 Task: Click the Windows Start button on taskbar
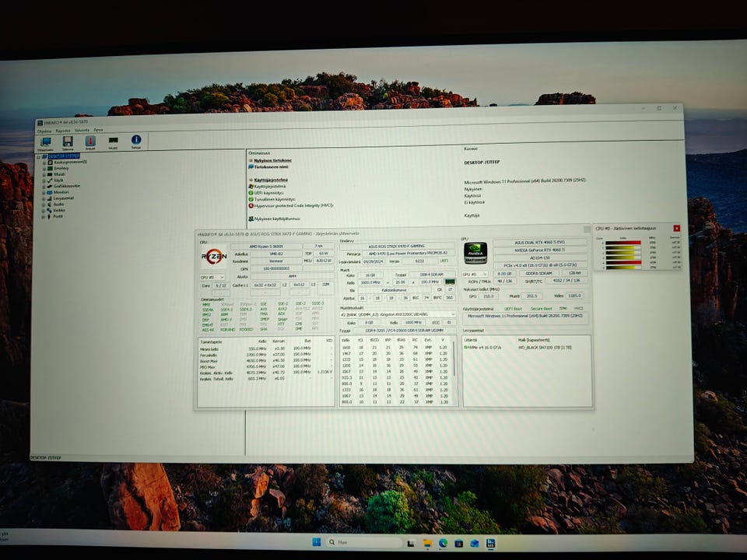317,542
